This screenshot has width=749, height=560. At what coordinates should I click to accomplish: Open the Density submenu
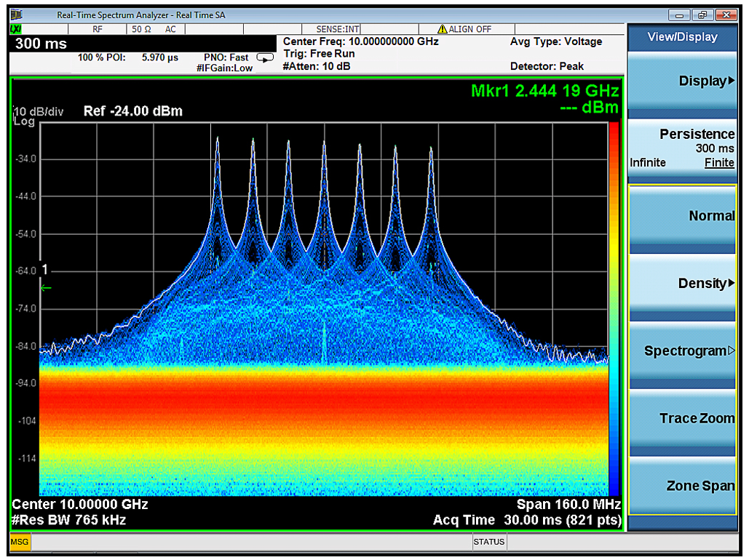point(682,284)
